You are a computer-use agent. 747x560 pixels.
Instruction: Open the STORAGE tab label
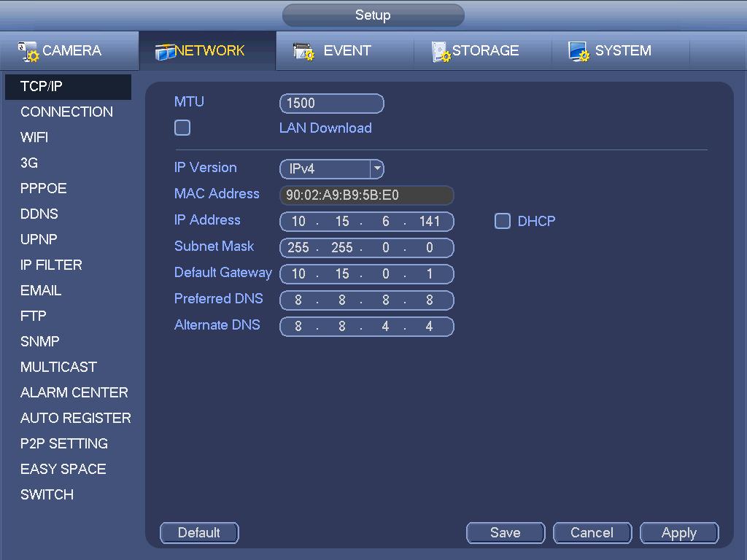[485, 50]
